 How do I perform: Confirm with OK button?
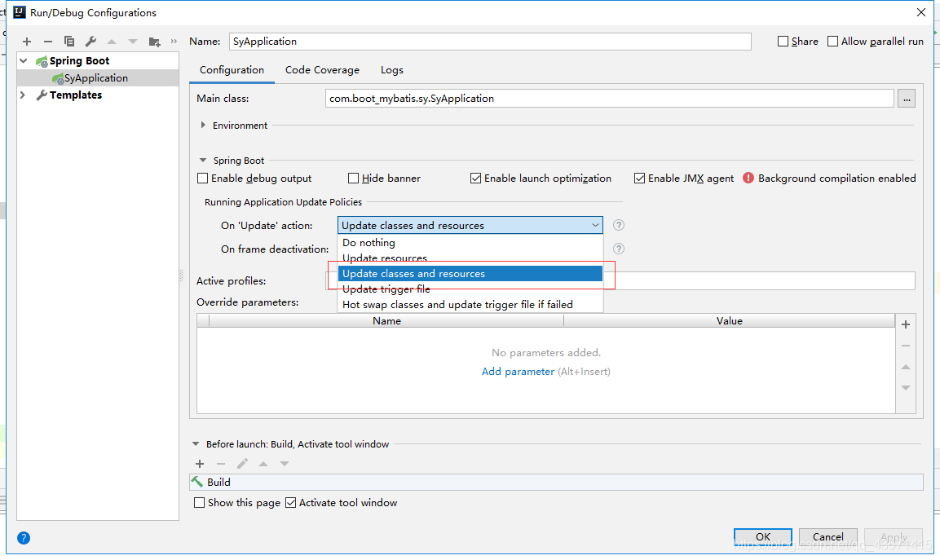point(762,536)
